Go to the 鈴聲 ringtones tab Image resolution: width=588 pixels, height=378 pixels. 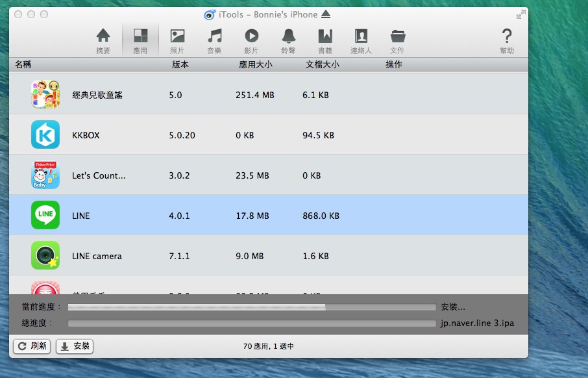click(x=288, y=42)
